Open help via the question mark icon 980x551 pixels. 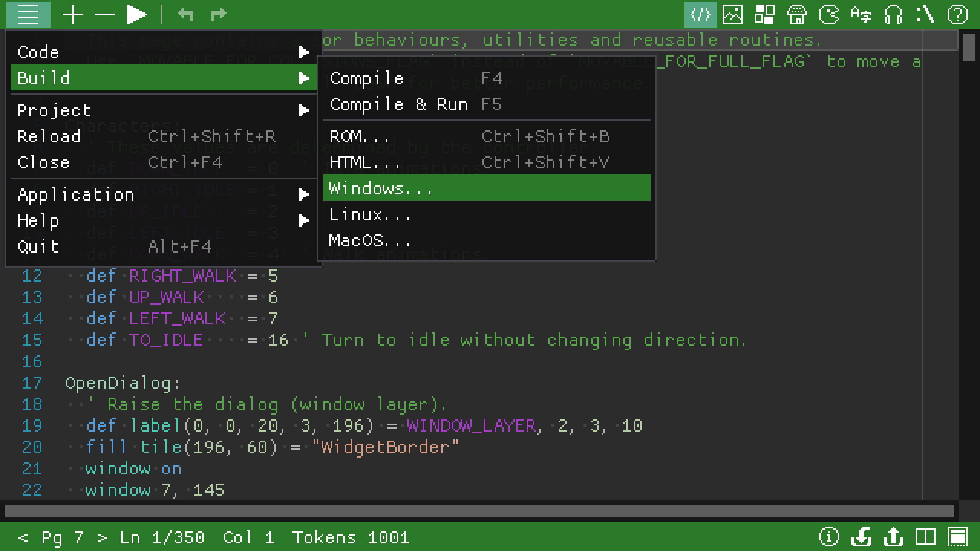click(958, 15)
